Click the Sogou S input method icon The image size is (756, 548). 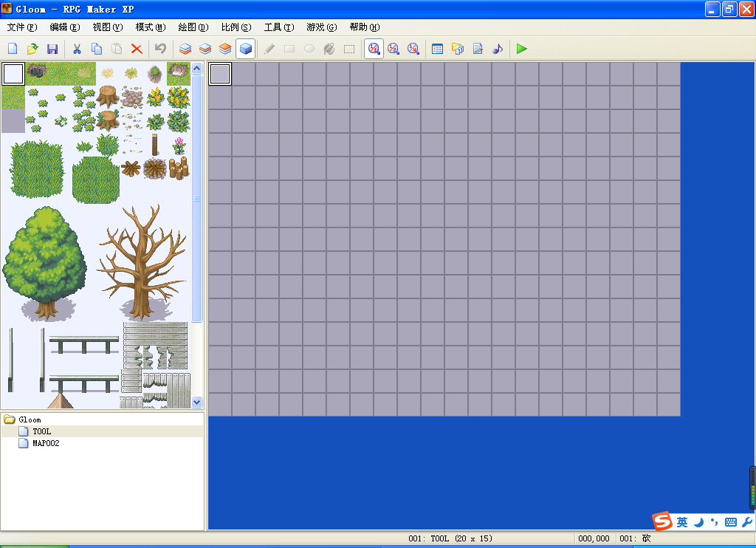click(662, 521)
